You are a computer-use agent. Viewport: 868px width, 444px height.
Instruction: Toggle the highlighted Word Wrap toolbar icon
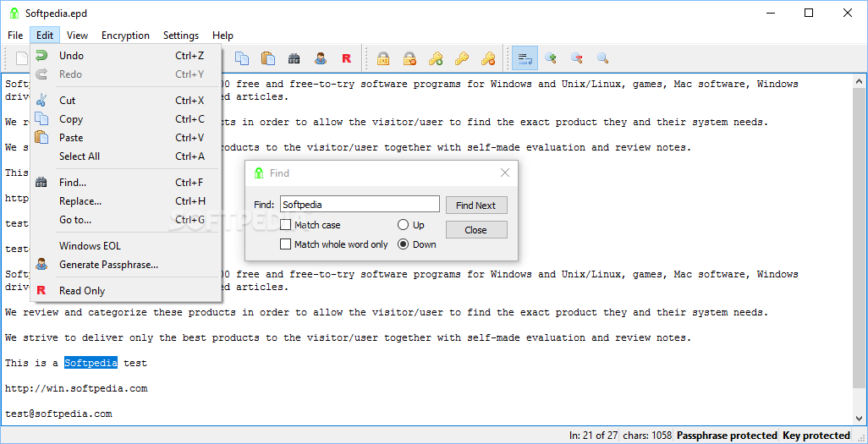click(525, 58)
